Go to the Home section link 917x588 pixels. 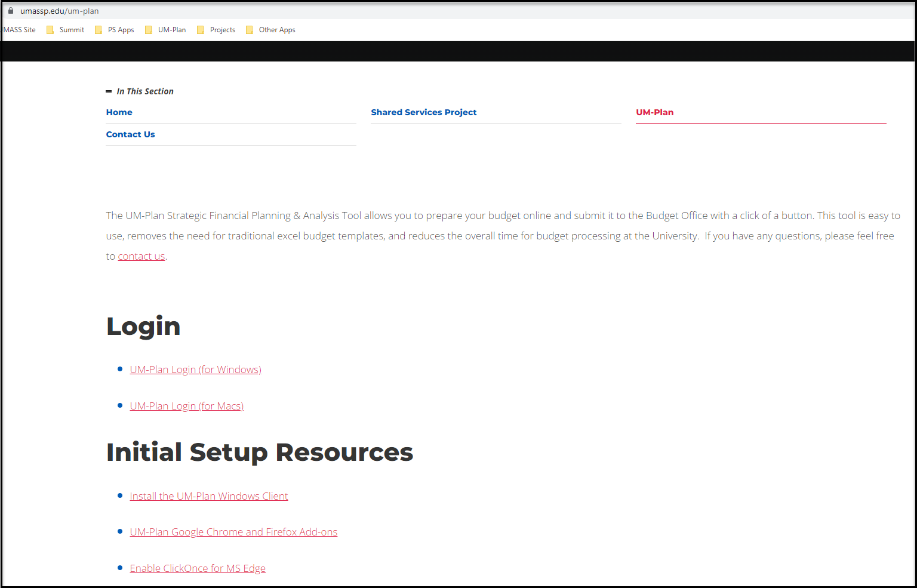click(x=119, y=112)
